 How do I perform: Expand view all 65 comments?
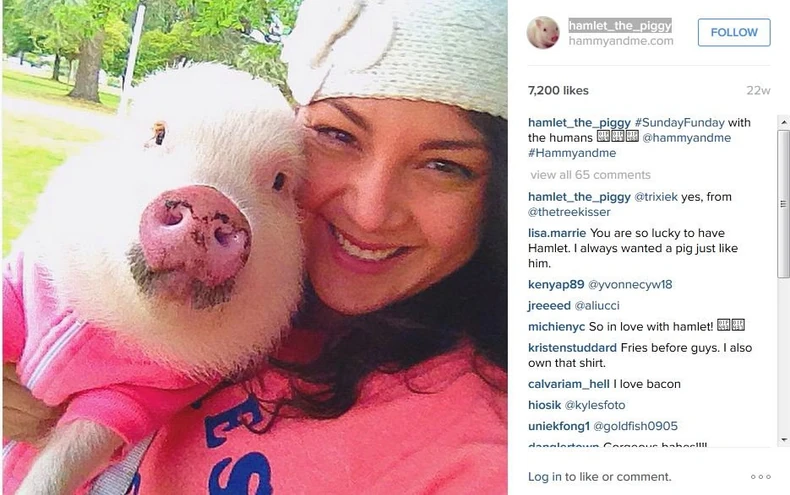(x=590, y=175)
